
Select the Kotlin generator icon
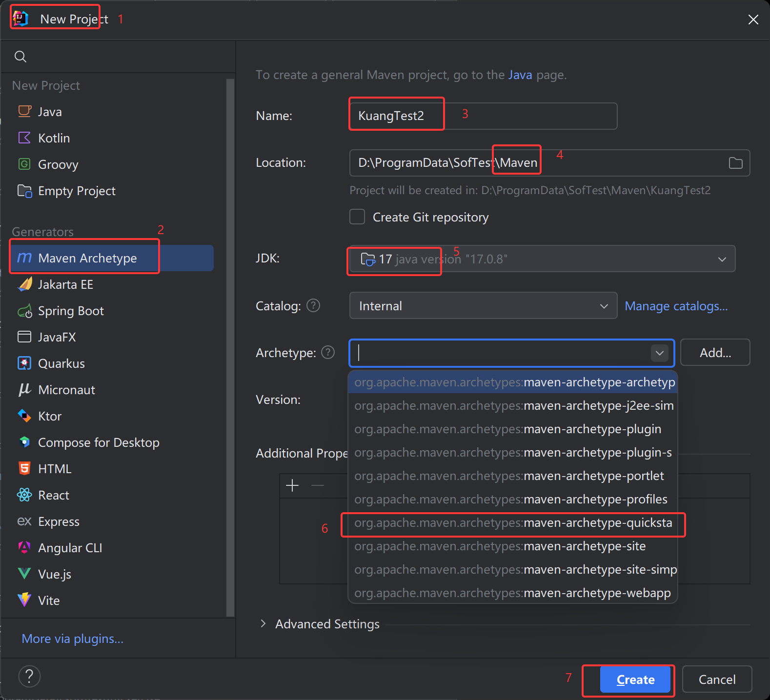[24, 138]
